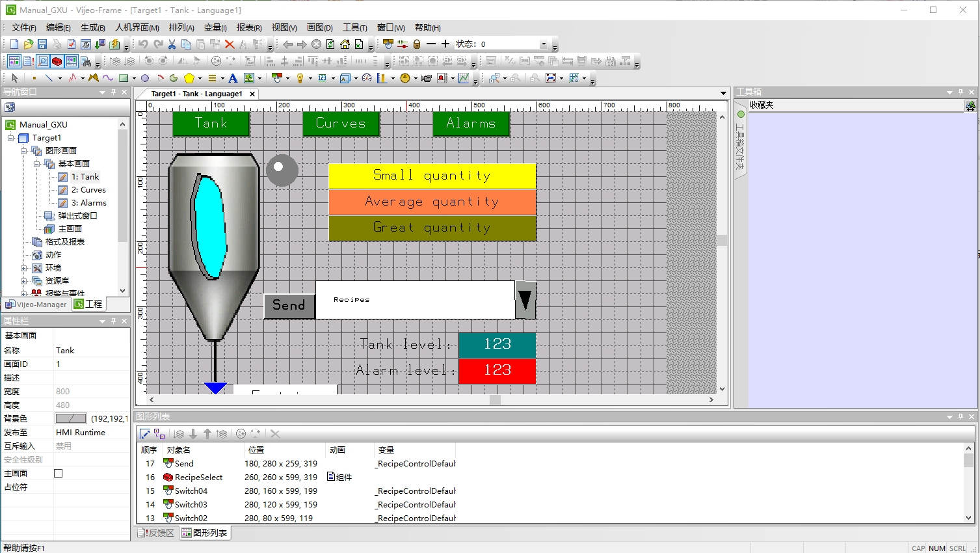Switch to the 反馈区 tab
The height and width of the screenshot is (553, 980).
pyautogui.click(x=156, y=533)
